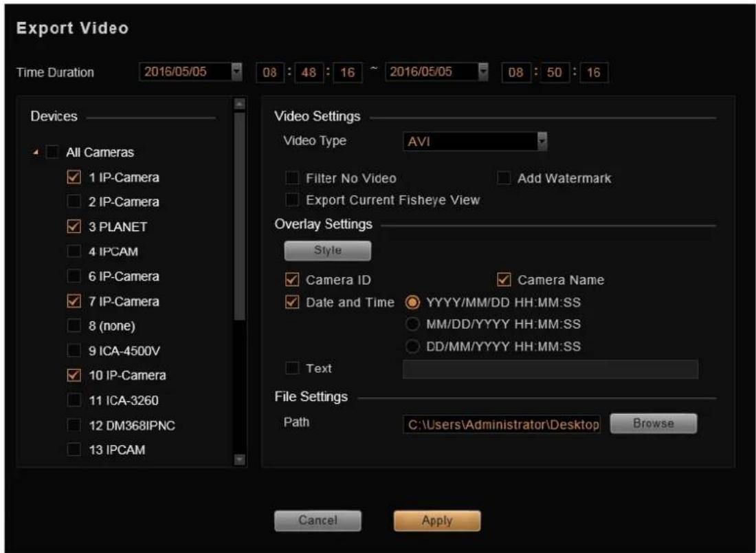This screenshot has height=553, width=756.
Task: Check the 12 DM368IPNC camera
Action: [x=74, y=425]
